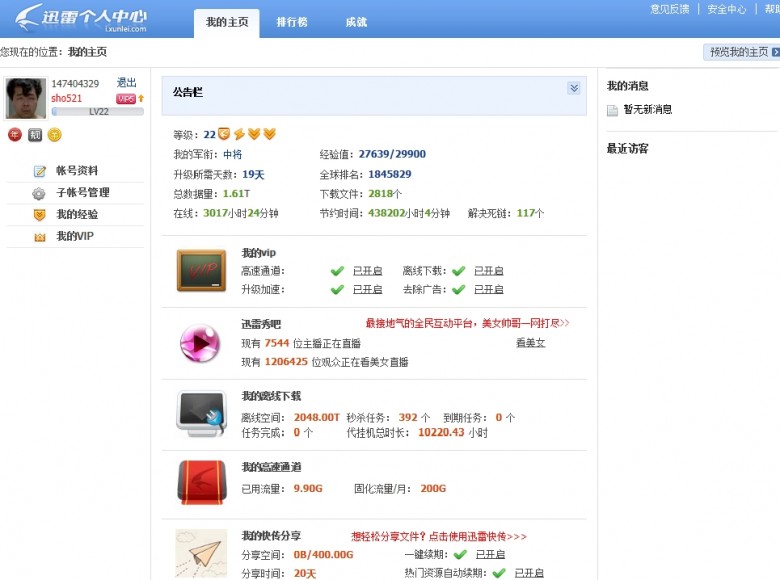
Task: Click 离线下载 已开启 status link
Action: click(x=488, y=271)
